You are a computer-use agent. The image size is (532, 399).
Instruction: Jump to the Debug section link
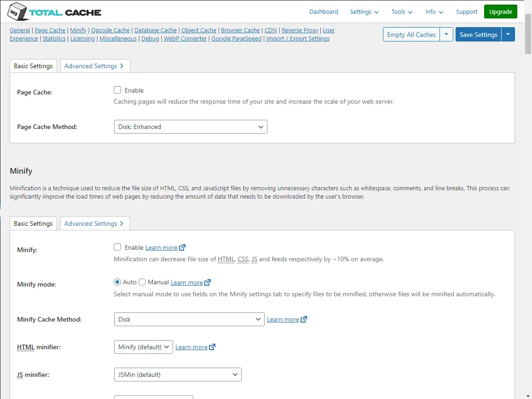[150, 38]
